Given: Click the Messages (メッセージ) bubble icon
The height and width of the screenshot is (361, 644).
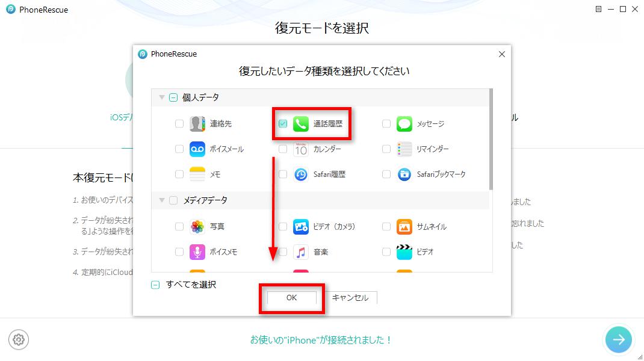Looking at the screenshot, I should [404, 123].
